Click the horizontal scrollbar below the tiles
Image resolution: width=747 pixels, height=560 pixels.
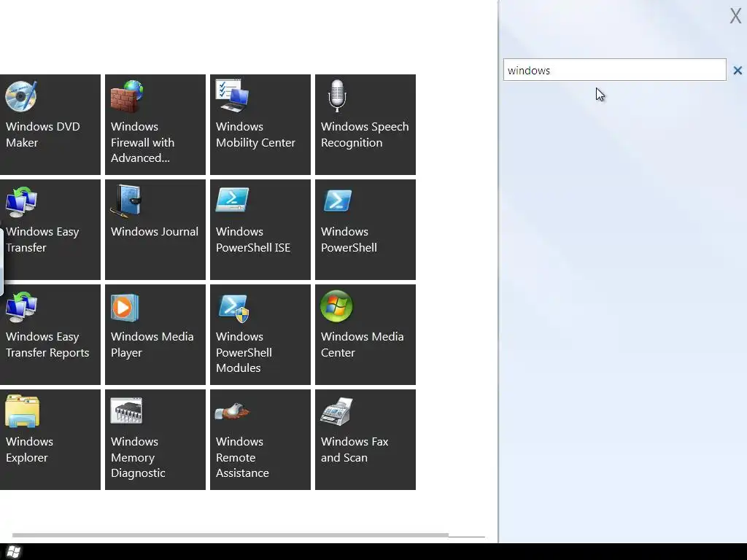coord(230,535)
